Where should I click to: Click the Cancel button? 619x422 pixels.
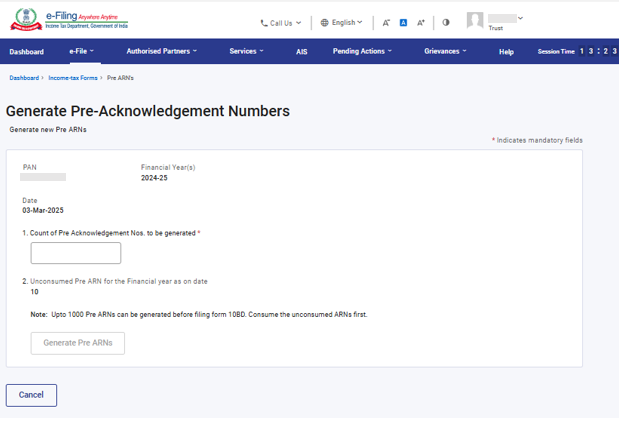point(31,395)
